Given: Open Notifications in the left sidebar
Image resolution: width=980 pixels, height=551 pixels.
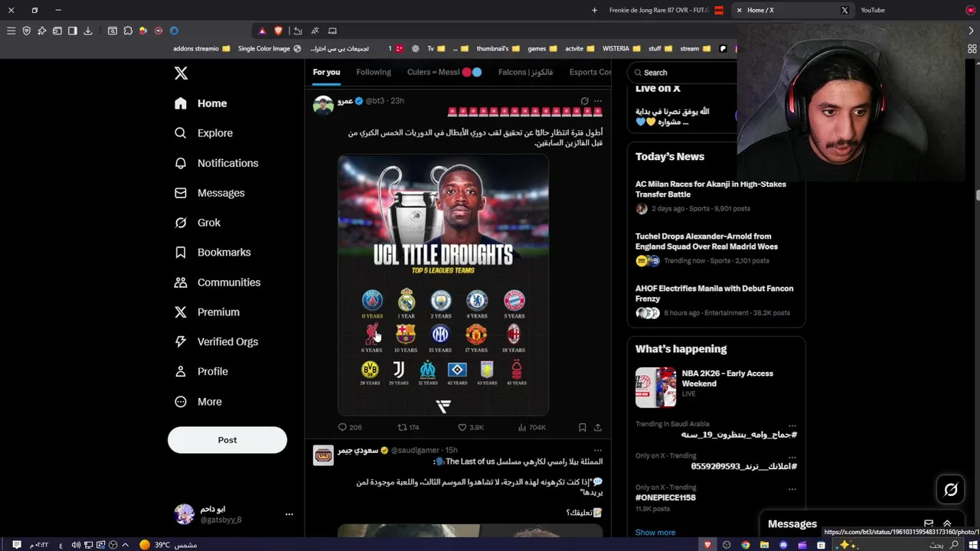Looking at the screenshot, I should (x=217, y=163).
